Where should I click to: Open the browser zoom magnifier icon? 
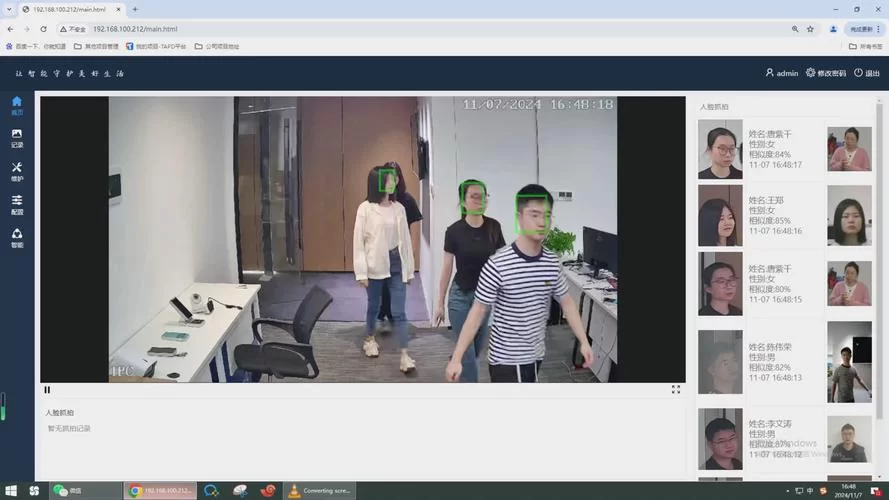[x=795, y=29]
